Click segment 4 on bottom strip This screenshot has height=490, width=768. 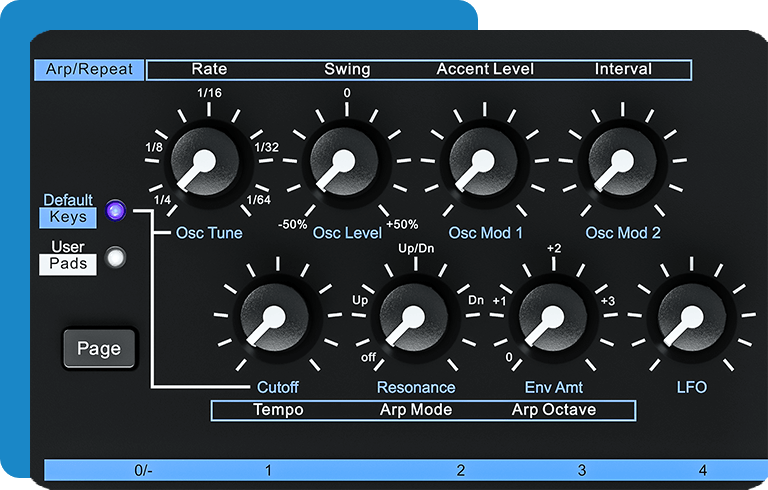(703, 470)
